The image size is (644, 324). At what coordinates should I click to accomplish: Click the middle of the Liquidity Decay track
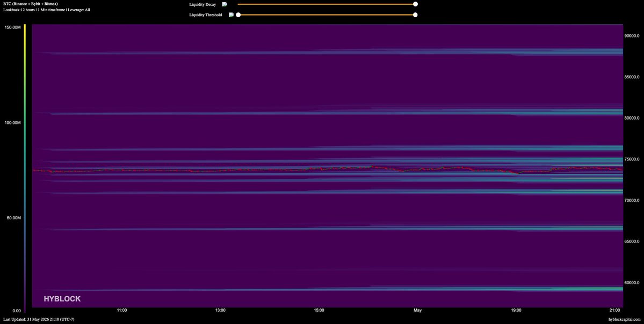tap(327, 4)
